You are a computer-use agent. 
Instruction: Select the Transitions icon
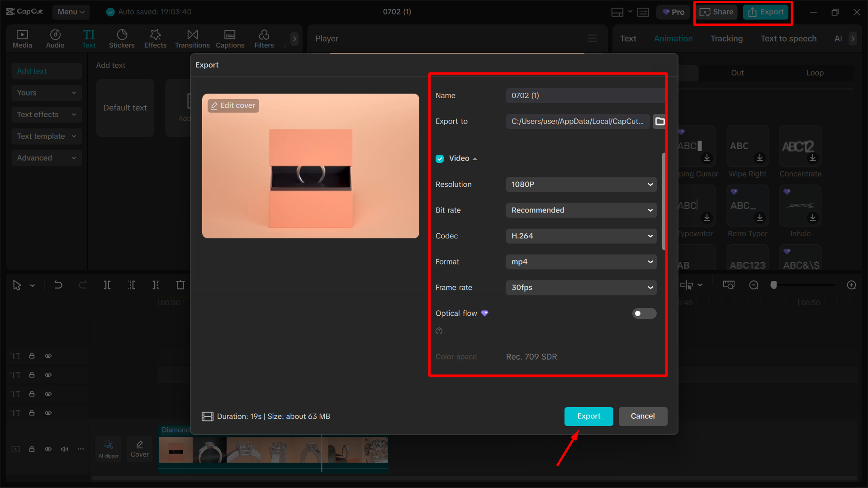pos(192,38)
